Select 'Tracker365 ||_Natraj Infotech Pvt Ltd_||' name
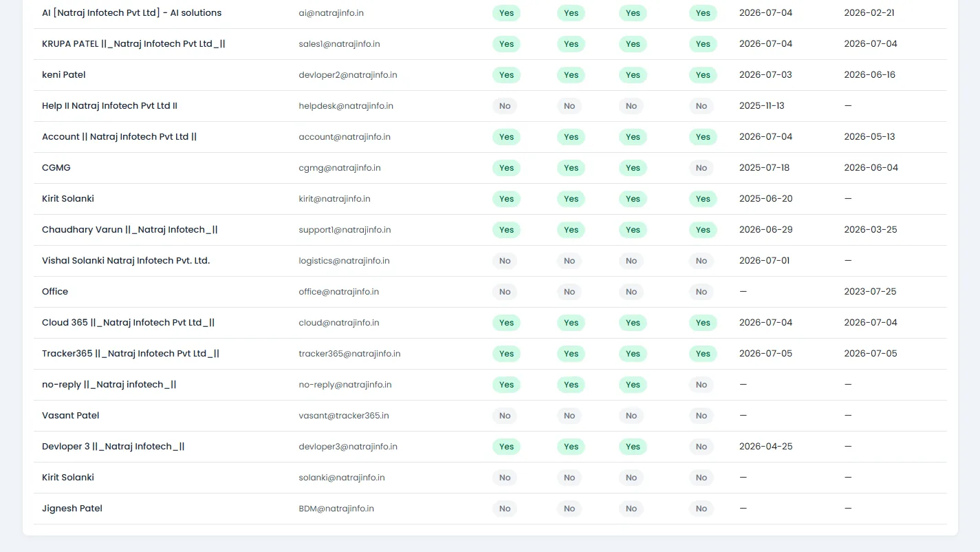980x552 pixels. pyautogui.click(x=131, y=354)
